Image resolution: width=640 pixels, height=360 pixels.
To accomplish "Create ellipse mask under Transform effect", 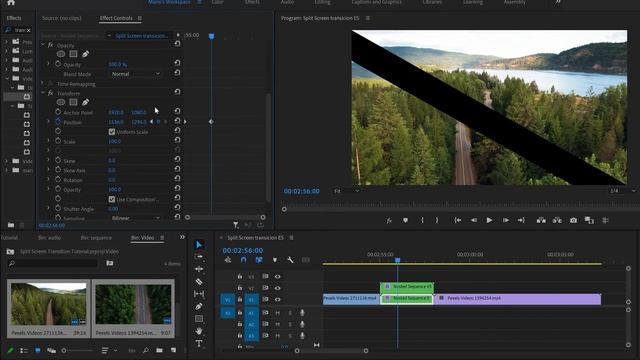I will (61, 102).
